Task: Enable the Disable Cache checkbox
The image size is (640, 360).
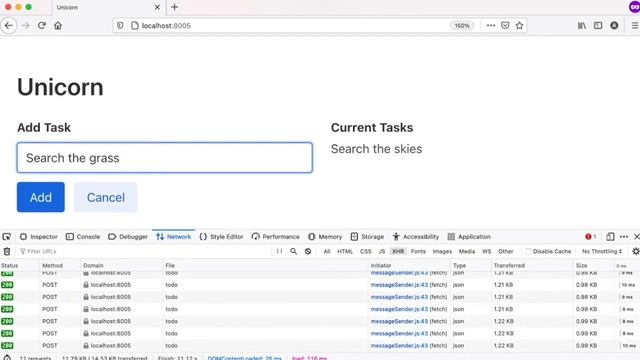Action: point(529,251)
